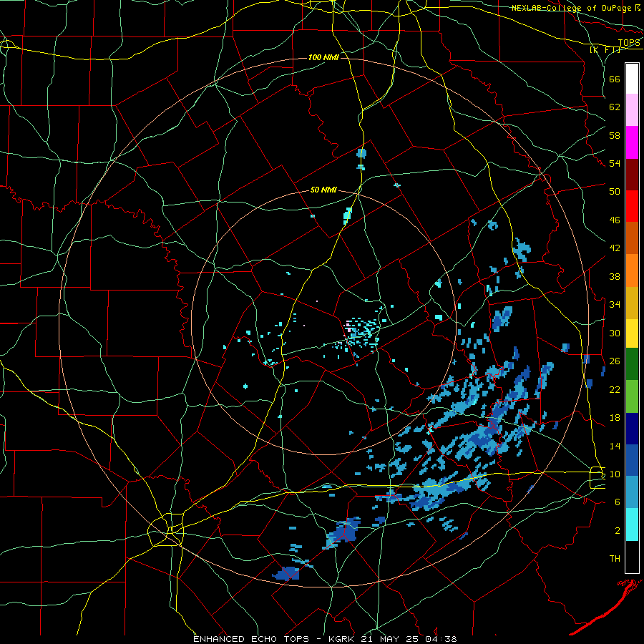Click the navy blue legend swatch
This screenshot has height=644, width=644.
tap(632, 429)
